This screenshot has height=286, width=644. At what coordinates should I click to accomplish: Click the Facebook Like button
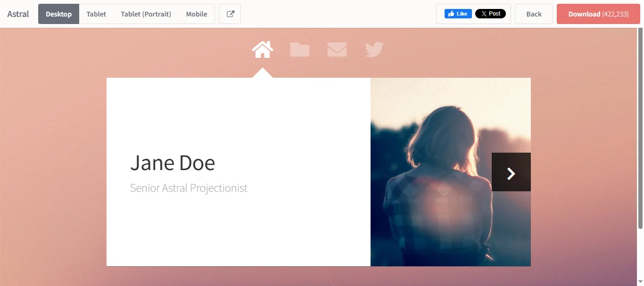[458, 14]
